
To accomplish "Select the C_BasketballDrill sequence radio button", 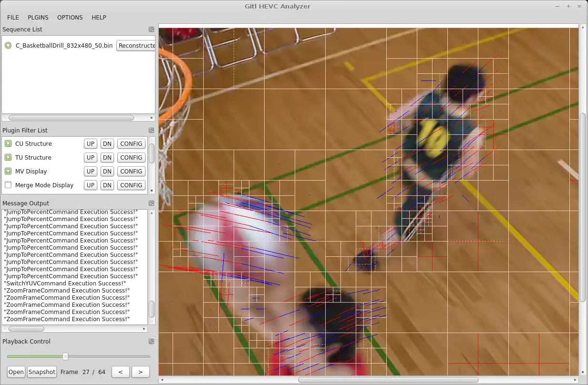I will coord(8,46).
